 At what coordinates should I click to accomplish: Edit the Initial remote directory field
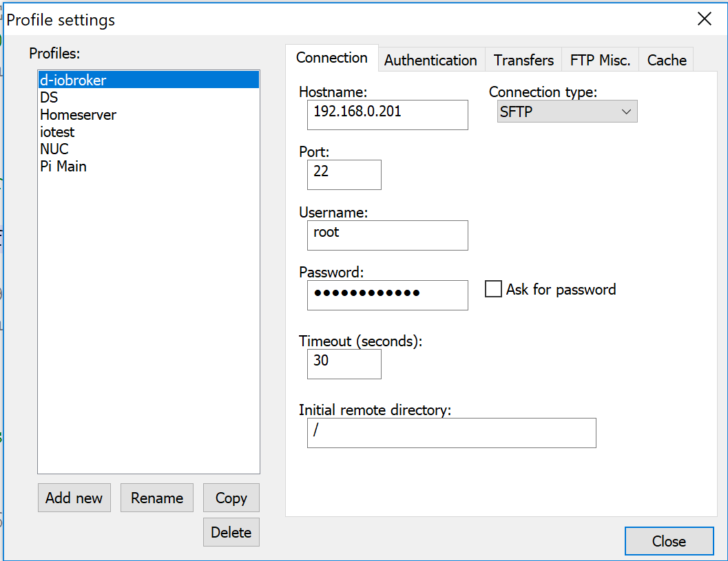click(x=451, y=433)
